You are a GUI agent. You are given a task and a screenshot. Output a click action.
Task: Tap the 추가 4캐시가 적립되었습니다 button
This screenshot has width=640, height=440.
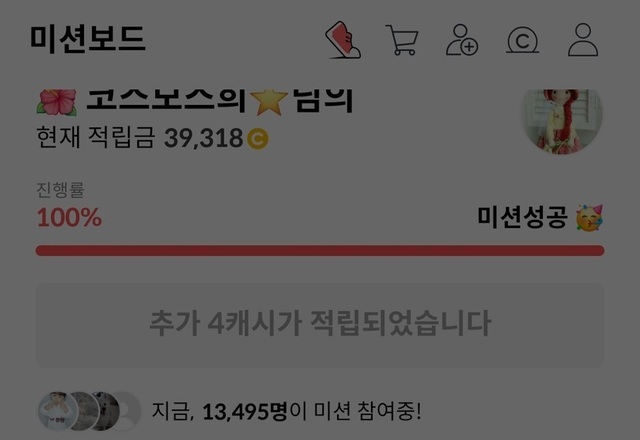pos(320,325)
